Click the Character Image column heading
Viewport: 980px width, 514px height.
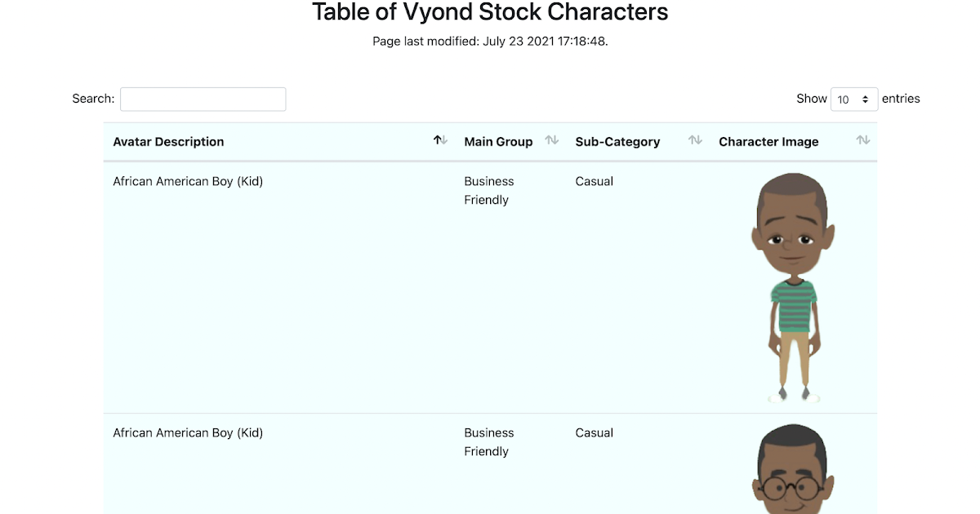(768, 141)
